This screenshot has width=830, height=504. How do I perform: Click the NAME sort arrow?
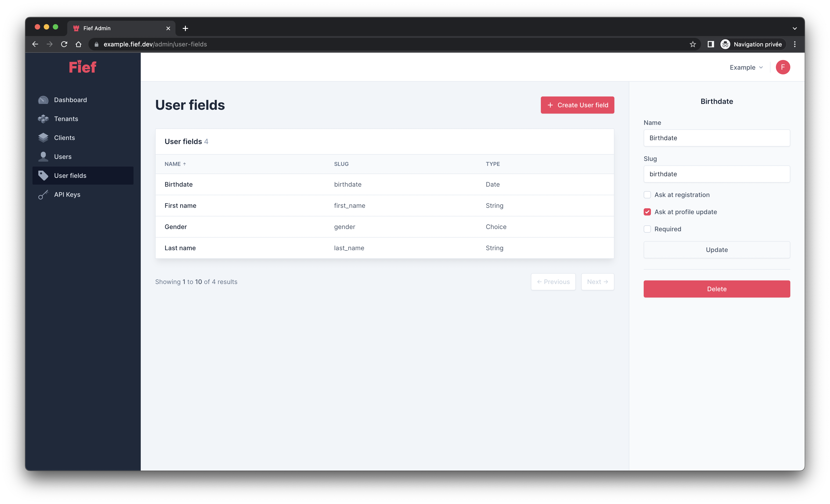tap(184, 164)
